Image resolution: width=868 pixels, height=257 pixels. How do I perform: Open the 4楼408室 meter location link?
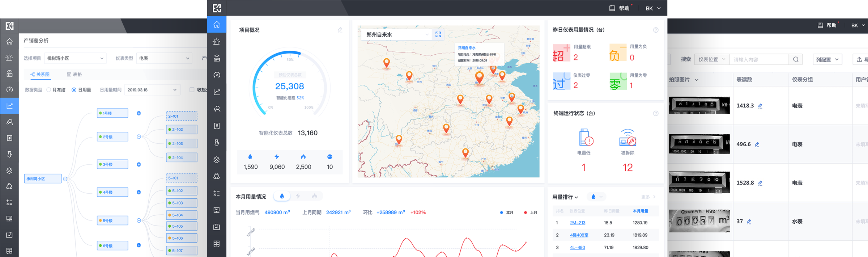tap(579, 235)
